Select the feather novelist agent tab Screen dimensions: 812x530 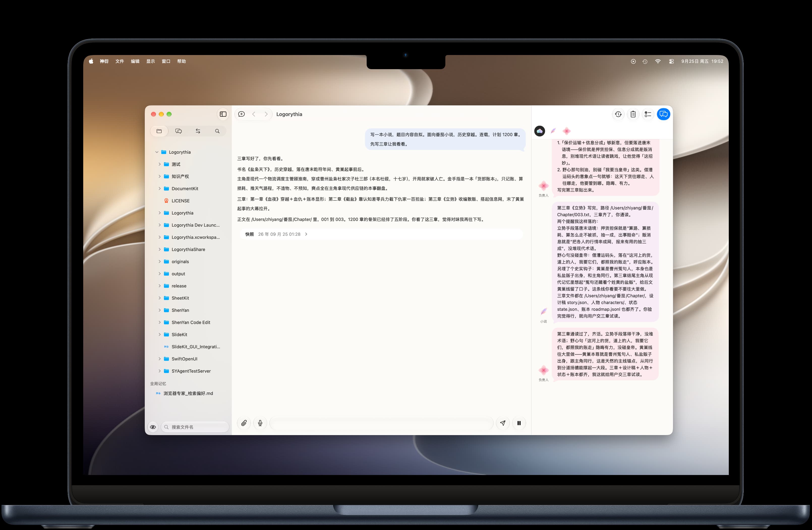553,131
